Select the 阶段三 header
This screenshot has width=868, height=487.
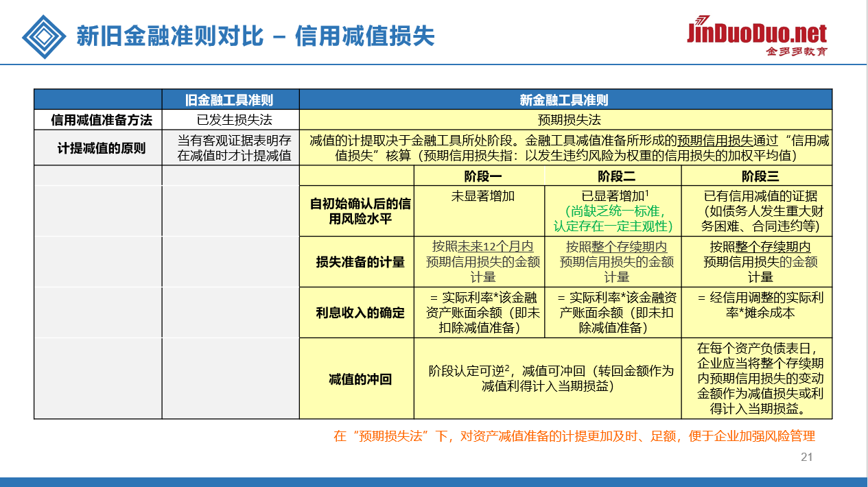[x=756, y=176]
